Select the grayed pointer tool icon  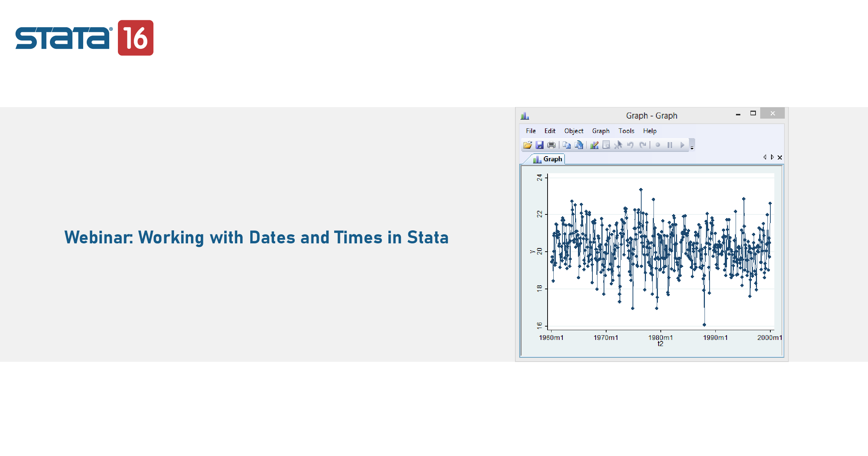[618, 145]
